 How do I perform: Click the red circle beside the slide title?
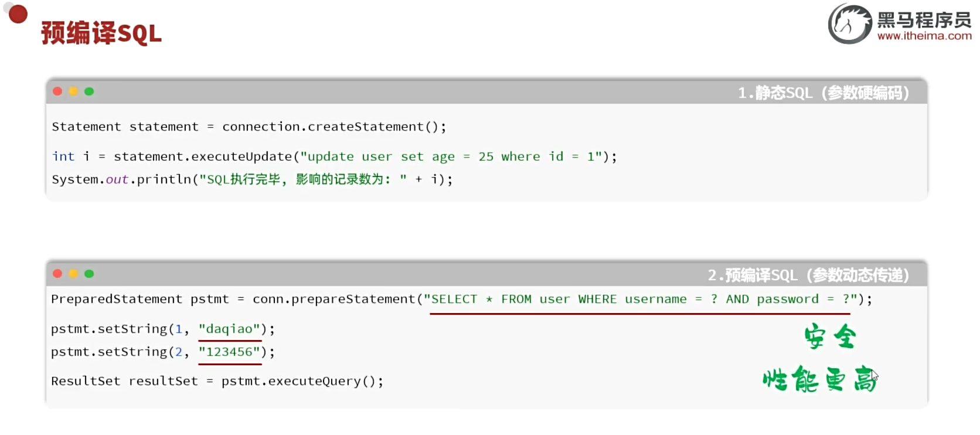pos(18,14)
